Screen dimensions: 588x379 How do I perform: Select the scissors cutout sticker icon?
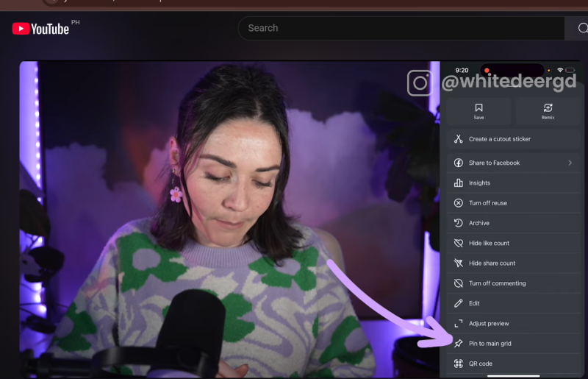pyautogui.click(x=458, y=139)
